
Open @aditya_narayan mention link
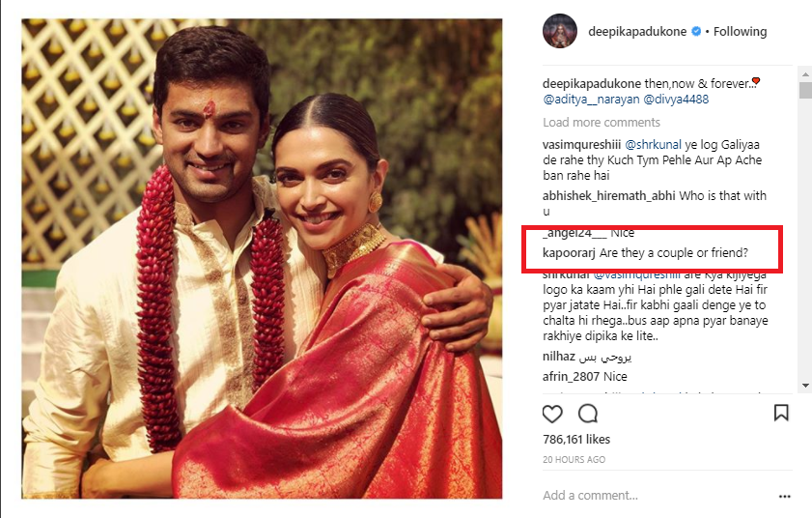tap(586, 99)
